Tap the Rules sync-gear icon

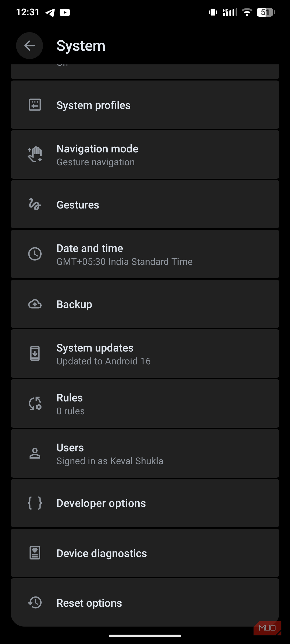click(35, 403)
